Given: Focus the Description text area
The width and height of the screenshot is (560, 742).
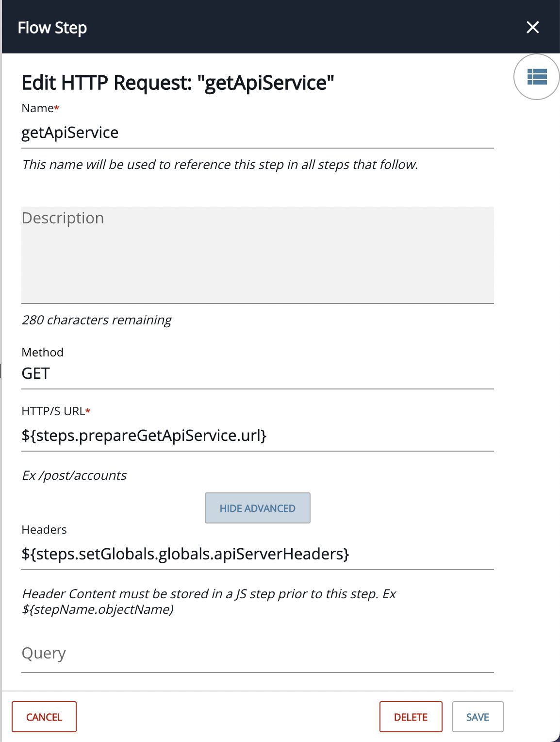Looking at the screenshot, I should pyautogui.click(x=258, y=255).
